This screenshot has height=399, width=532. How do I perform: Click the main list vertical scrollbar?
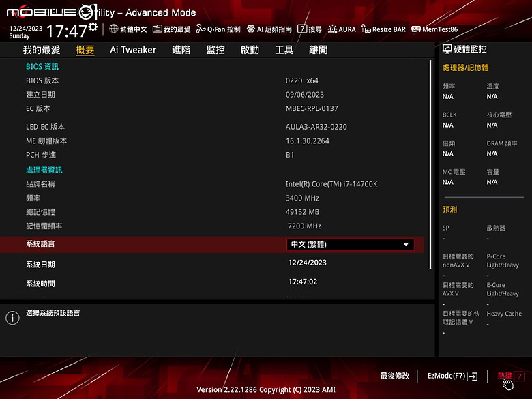pyautogui.click(x=430, y=165)
